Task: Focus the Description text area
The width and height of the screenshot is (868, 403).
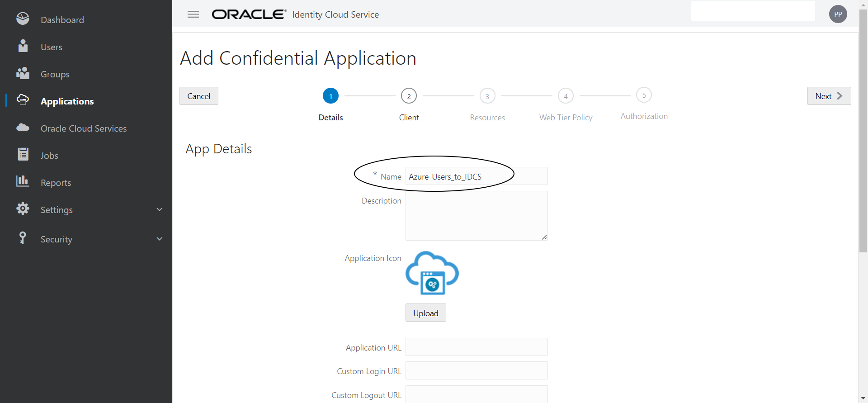Action: coord(476,216)
